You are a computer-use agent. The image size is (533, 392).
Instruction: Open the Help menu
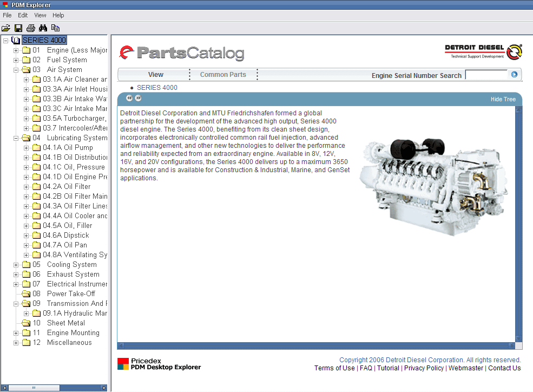(58, 15)
